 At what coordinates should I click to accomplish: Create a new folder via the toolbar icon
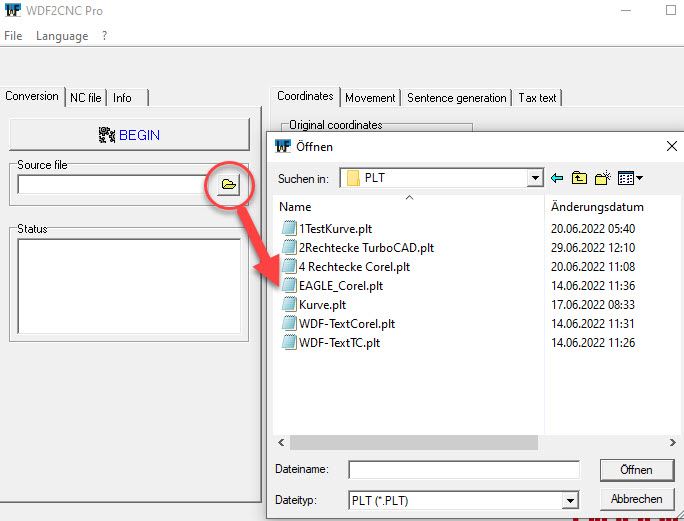602,178
